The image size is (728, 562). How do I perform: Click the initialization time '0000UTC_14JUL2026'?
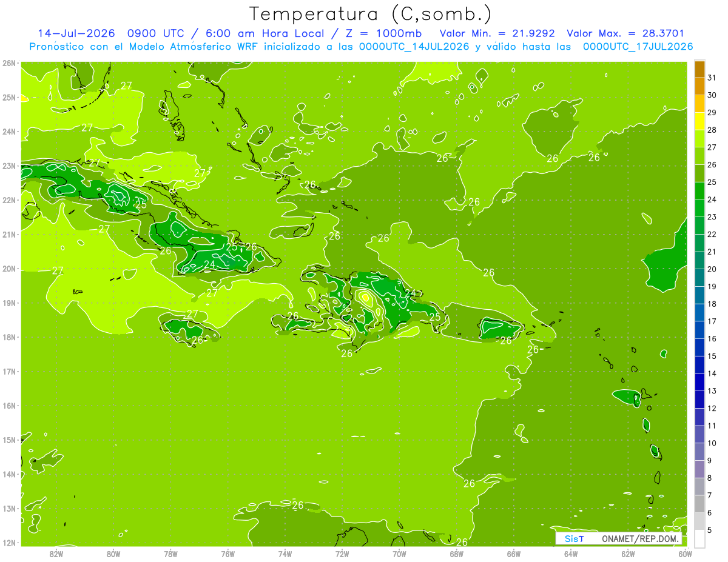(x=414, y=46)
